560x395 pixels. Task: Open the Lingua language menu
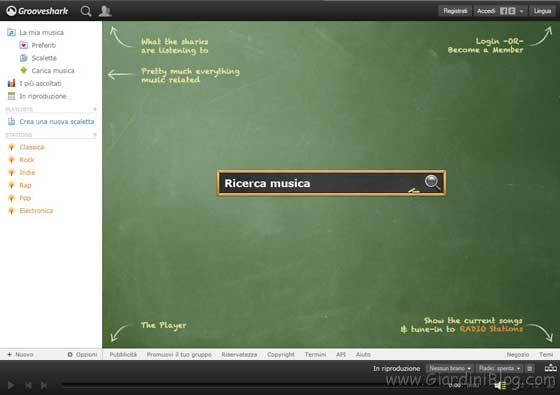pyautogui.click(x=542, y=11)
